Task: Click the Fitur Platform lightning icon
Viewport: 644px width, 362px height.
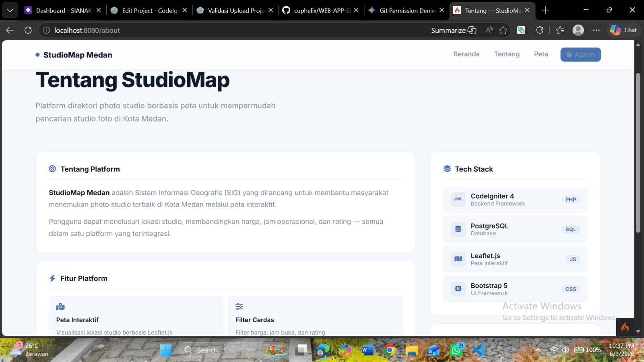Action: click(52, 278)
